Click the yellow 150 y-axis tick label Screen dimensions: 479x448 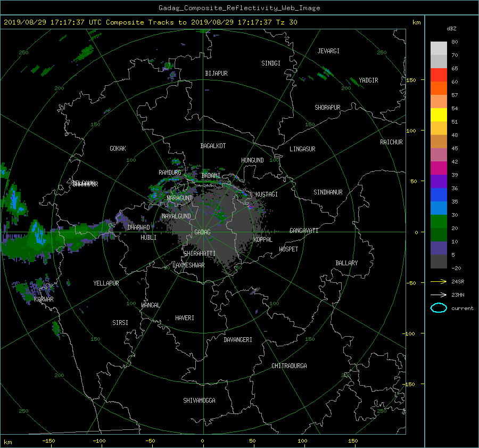[x=411, y=80]
